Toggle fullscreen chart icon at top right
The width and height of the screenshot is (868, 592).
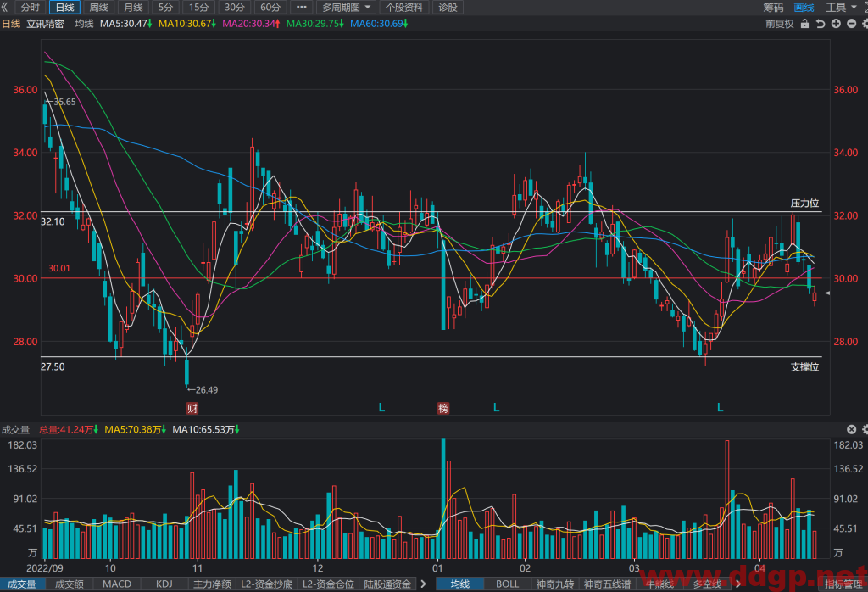(865, 7)
